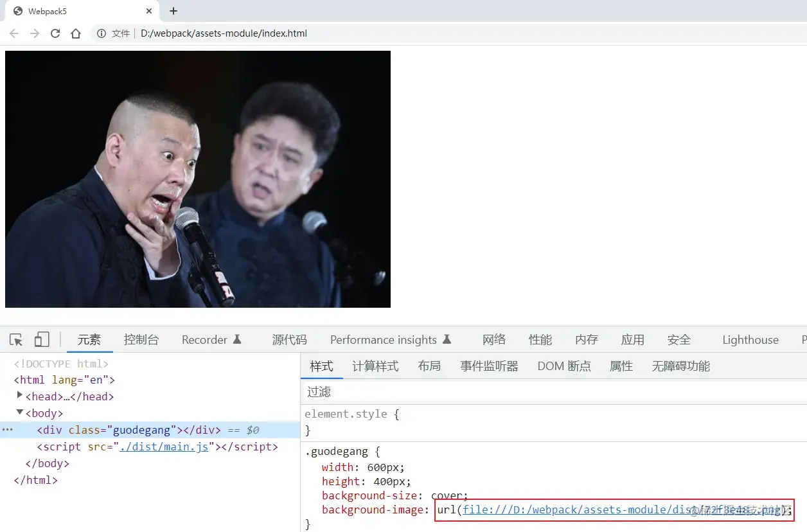
Task: Open the Lighthouse panel
Action: point(749,339)
